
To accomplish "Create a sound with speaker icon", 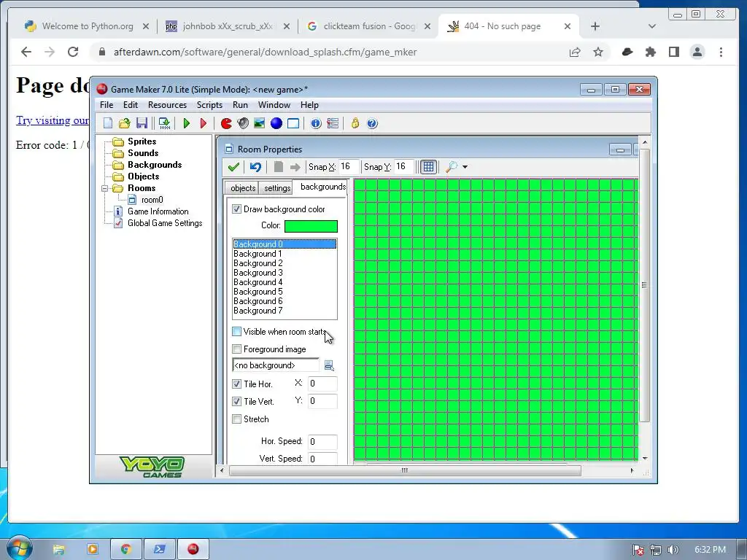I will pos(243,123).
